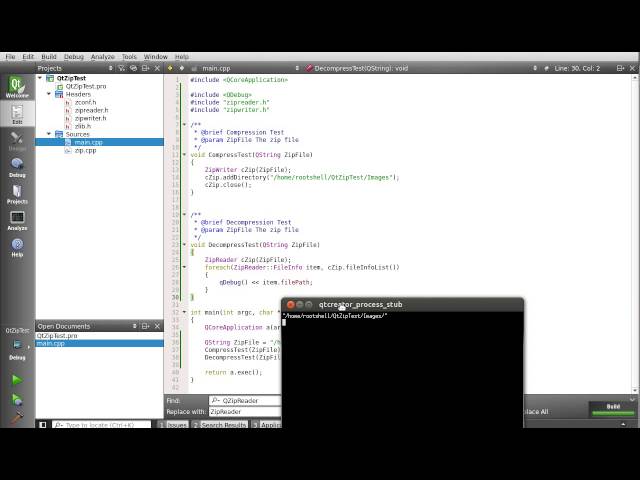Toggle the left sidebar visibility
The height and width of the screenshot is (480, 640).
(x=43, y=424)
